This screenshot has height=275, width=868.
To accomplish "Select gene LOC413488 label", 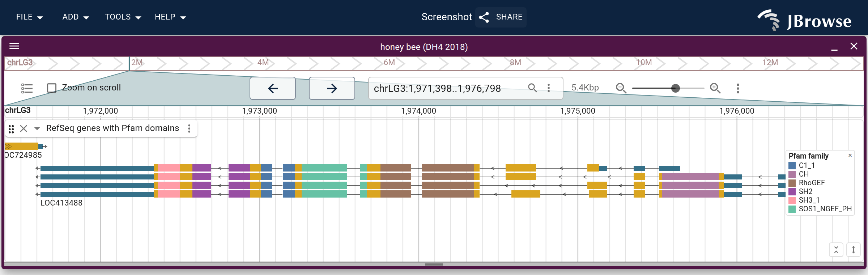I will (x=61, y=203).
